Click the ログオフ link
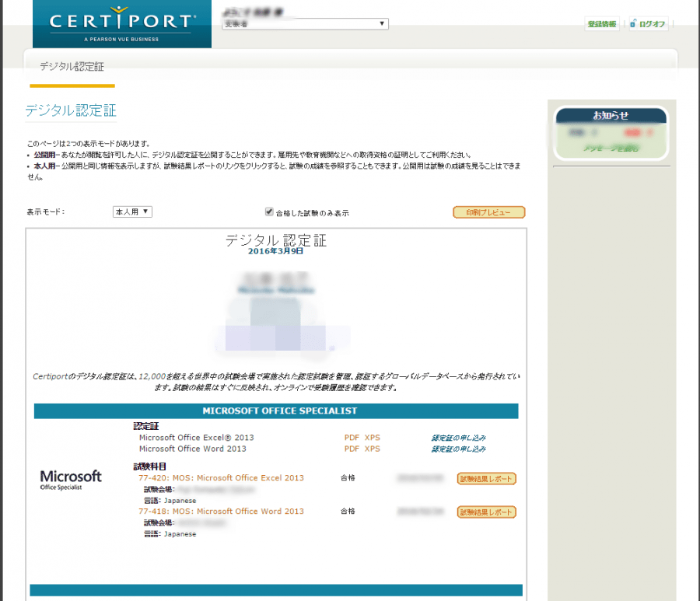Screen dimensions: 700x601 click(652, 24)
